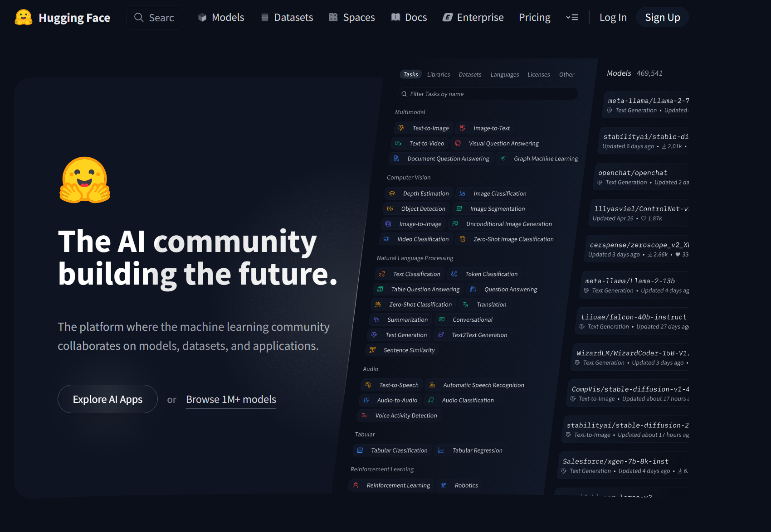
Task: Switch to the Licenses filter tab
Action: pos(539,74)
